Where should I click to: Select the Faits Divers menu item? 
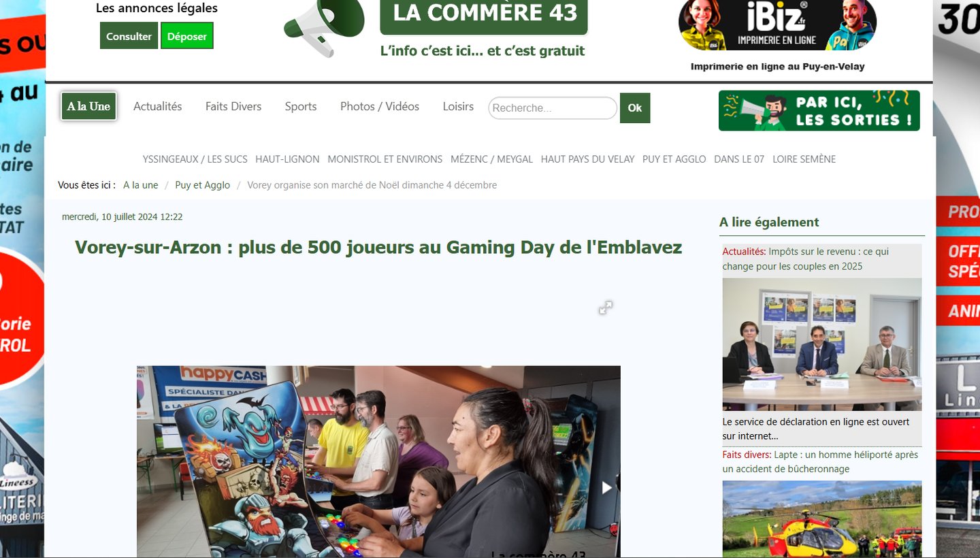coord(233,106)
